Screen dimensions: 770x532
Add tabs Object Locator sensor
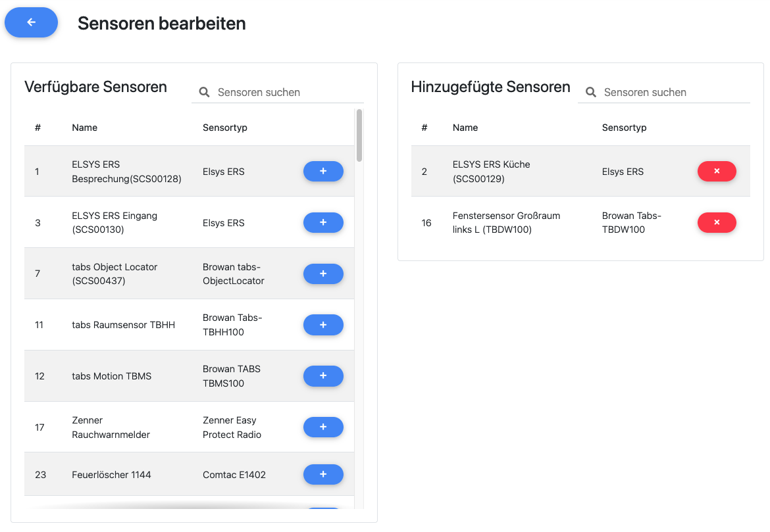323,274
